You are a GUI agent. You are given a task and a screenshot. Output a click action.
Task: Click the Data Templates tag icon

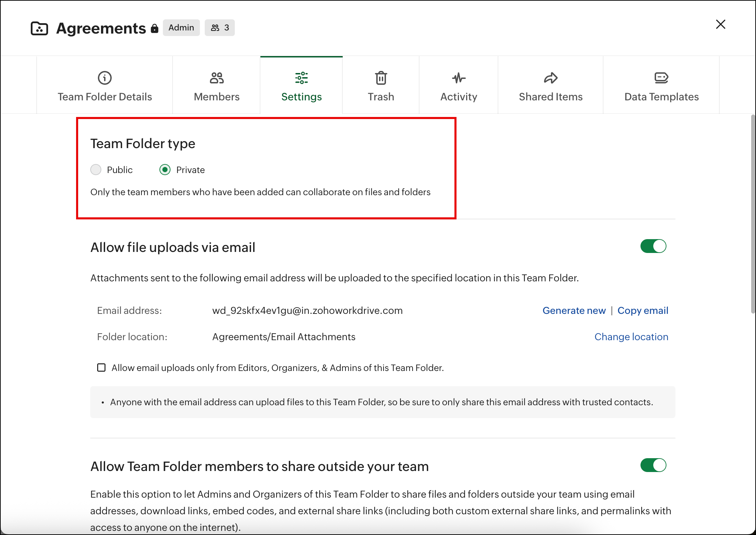661,78
